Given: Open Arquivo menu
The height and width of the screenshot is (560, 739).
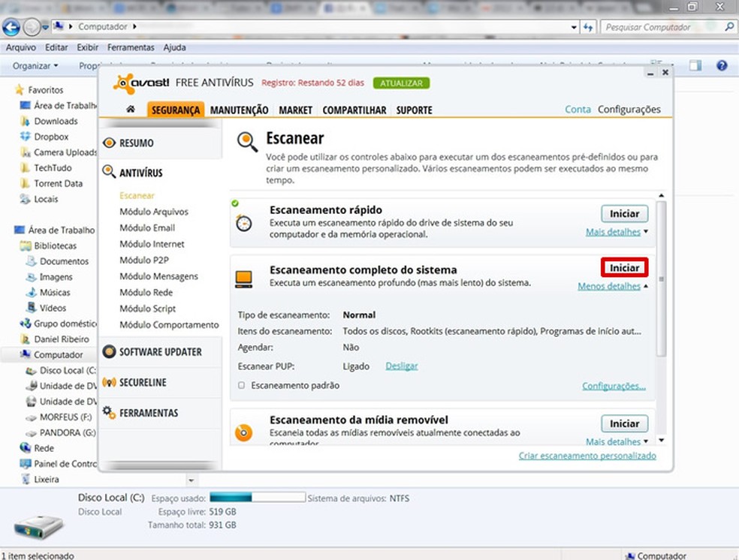Looking at the screenshot, I should tap(21, 47).
